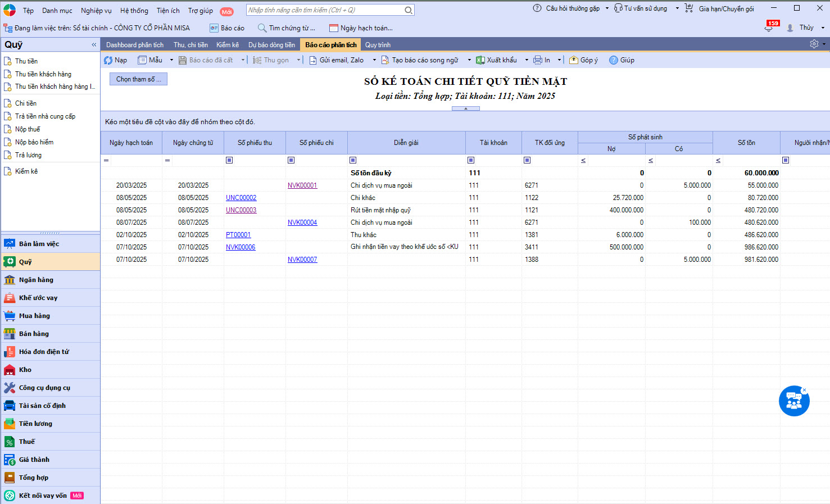Viewport: 830px width, 504px height.
Task: Click the Giúp help icon in toolbar
Action: [x=614, y=60]
